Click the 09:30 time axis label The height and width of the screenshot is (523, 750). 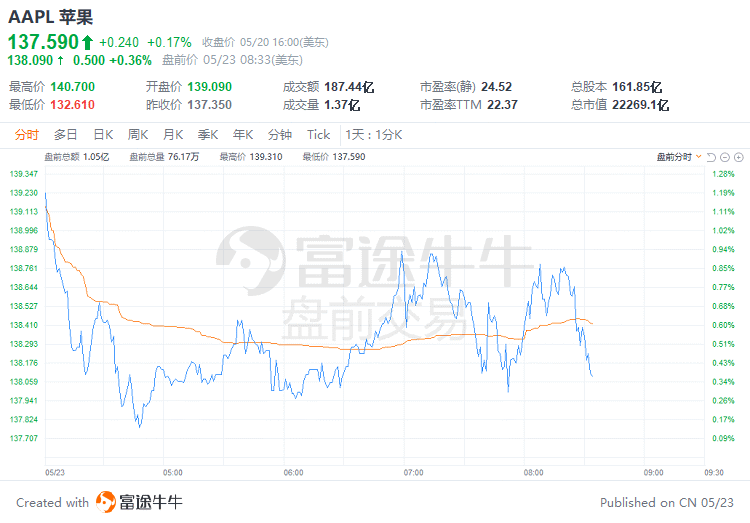[x=714, y=473]
